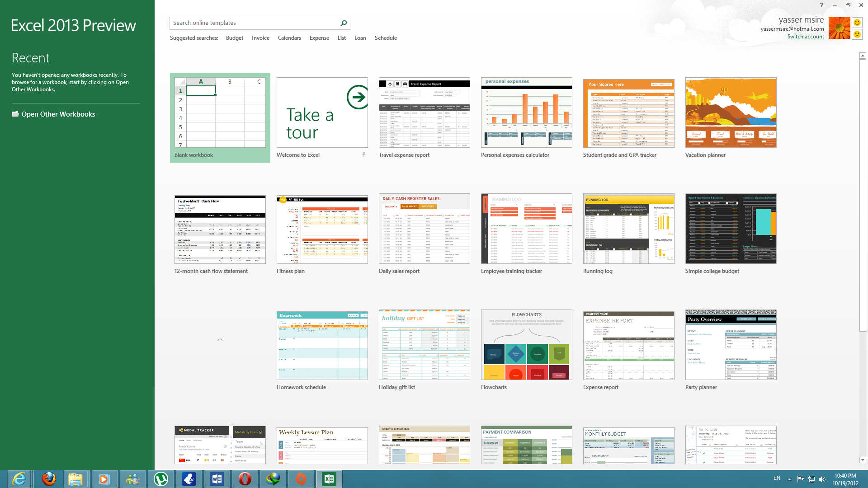
Task: Open the Take a tour template
Action: [322, 113]
